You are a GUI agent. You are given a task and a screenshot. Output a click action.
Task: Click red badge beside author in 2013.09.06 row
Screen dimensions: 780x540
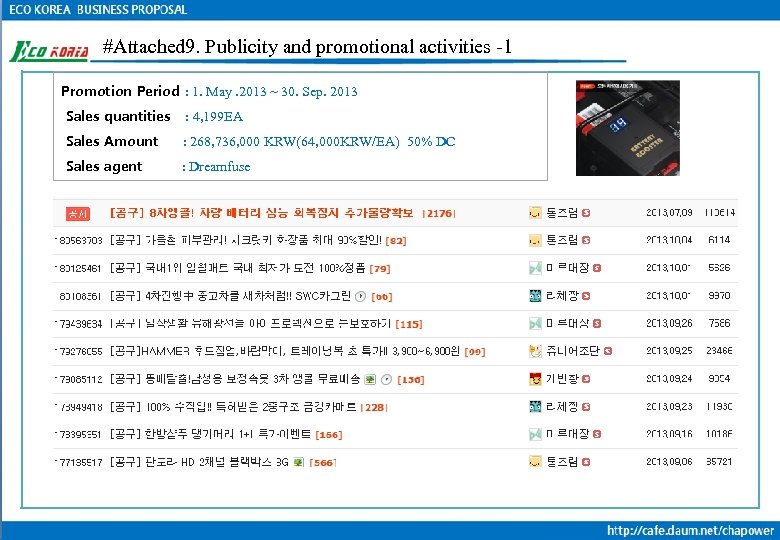(586, 462)
